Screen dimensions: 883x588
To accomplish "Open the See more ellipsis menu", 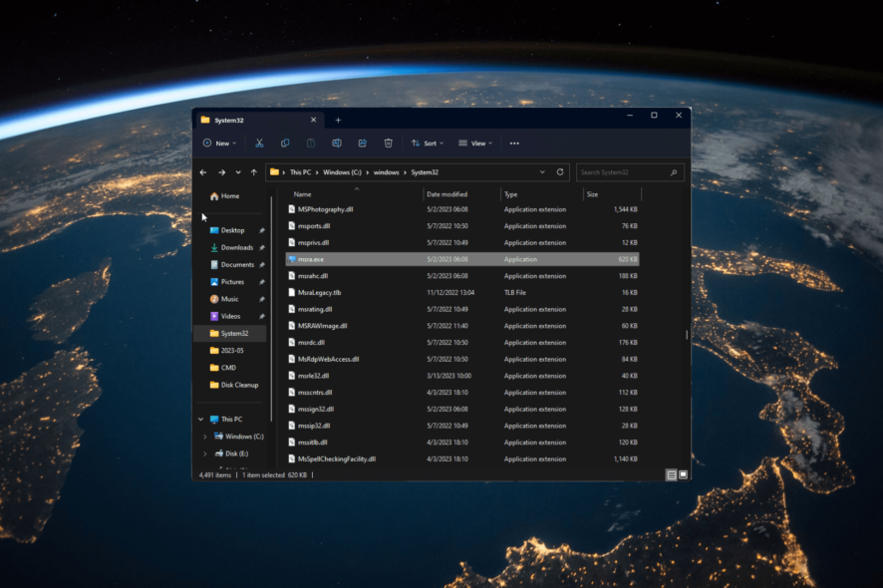I will (x=514, y=144).
